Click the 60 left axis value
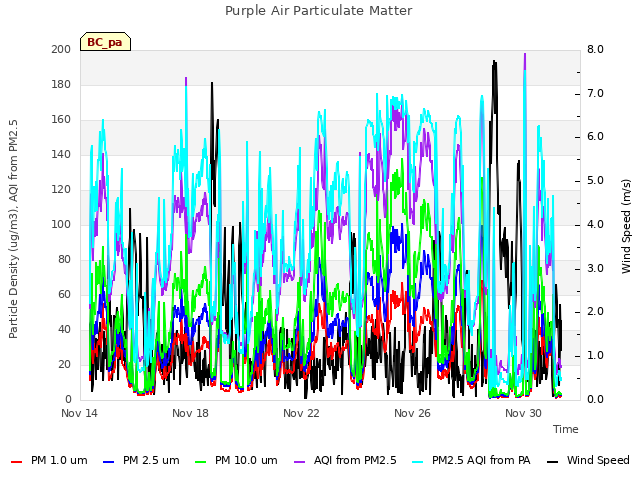The image size is (640, 480). 64,295
